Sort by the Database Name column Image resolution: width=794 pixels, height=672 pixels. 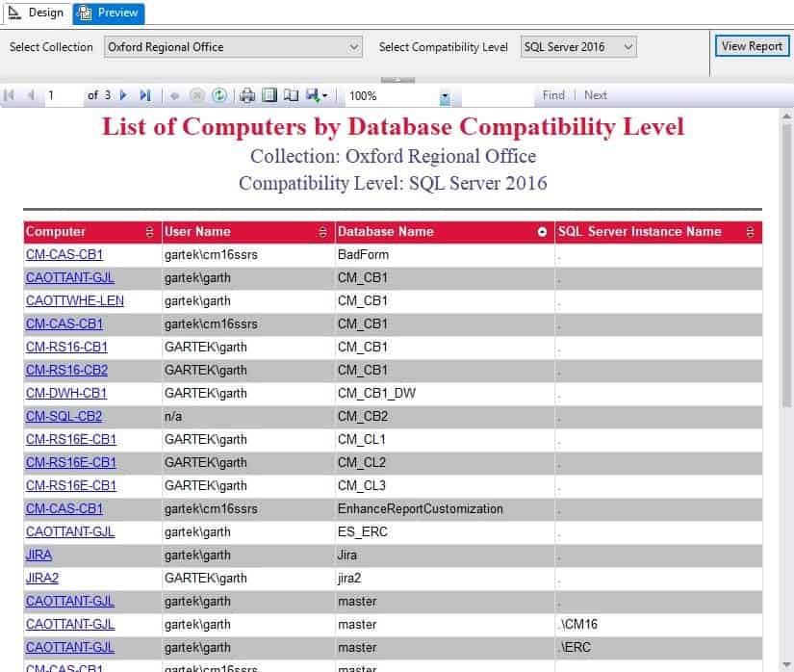coord(542,232)
